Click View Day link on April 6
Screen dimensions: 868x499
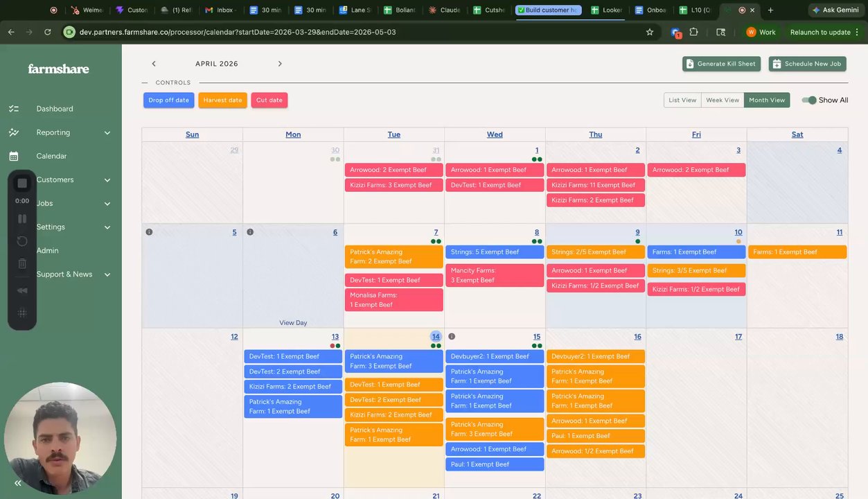(x=293, y=323)
